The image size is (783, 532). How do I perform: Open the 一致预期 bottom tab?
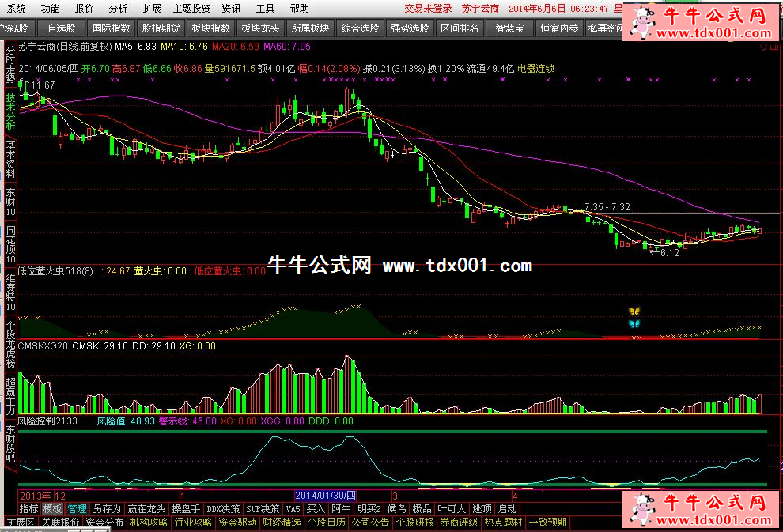point(548,522)
